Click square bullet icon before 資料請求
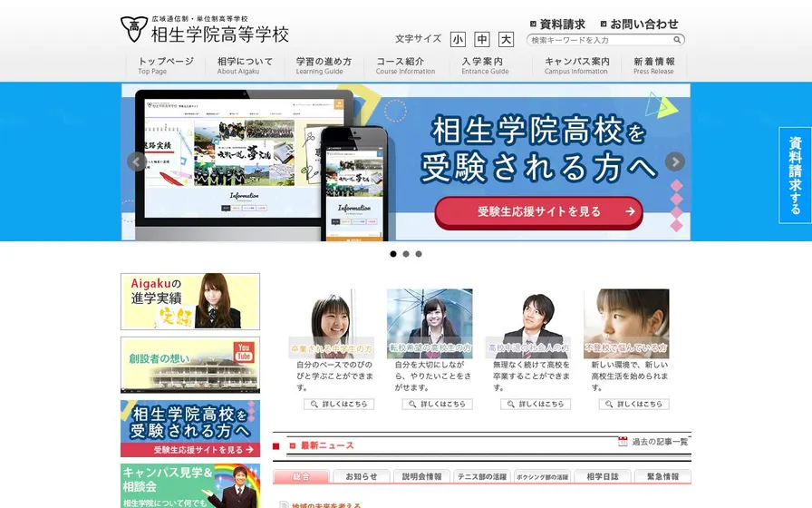The image size is (812, 508). (x=533, y=24)
